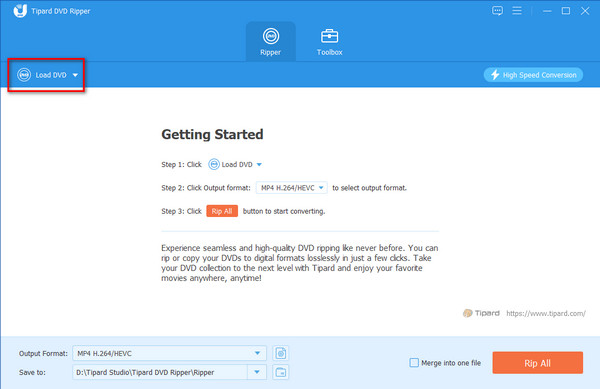Expand the Load DVD arrow in Step 1
The height and width of the screenshot is (389, 600).
[x=259, y=165]
